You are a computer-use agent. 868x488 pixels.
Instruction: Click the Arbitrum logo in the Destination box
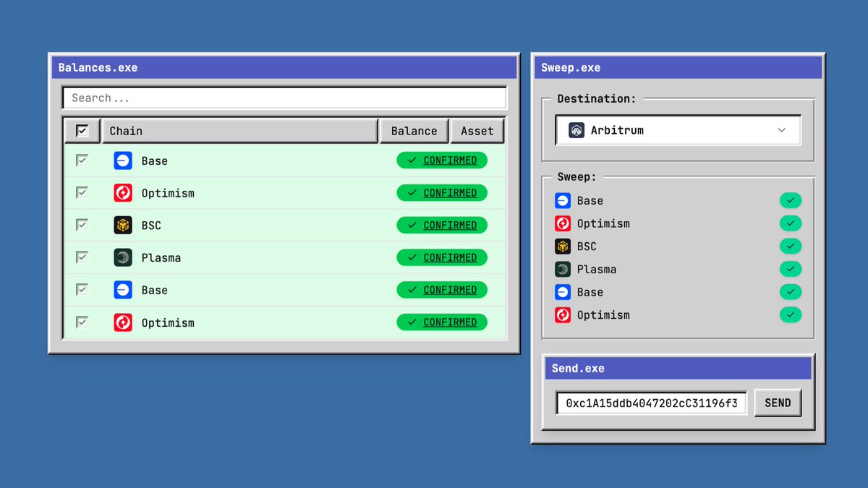[x=576, y=131]
